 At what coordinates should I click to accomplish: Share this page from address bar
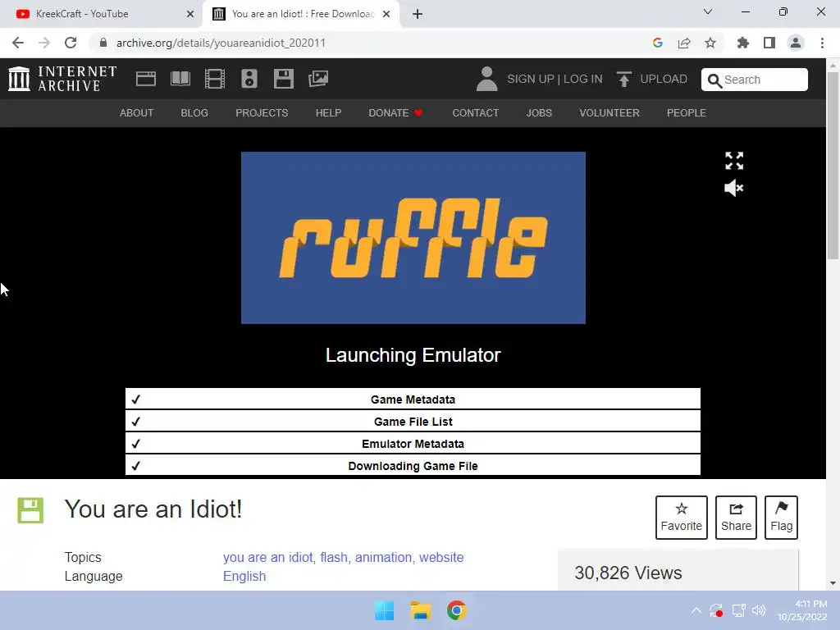coord(684,43)
